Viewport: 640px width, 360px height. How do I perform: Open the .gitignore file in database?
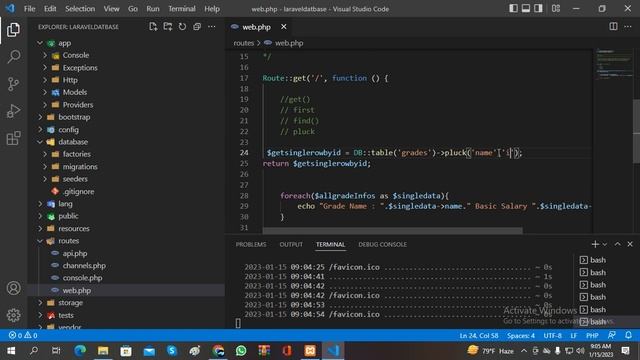click(x=78, y=191)
